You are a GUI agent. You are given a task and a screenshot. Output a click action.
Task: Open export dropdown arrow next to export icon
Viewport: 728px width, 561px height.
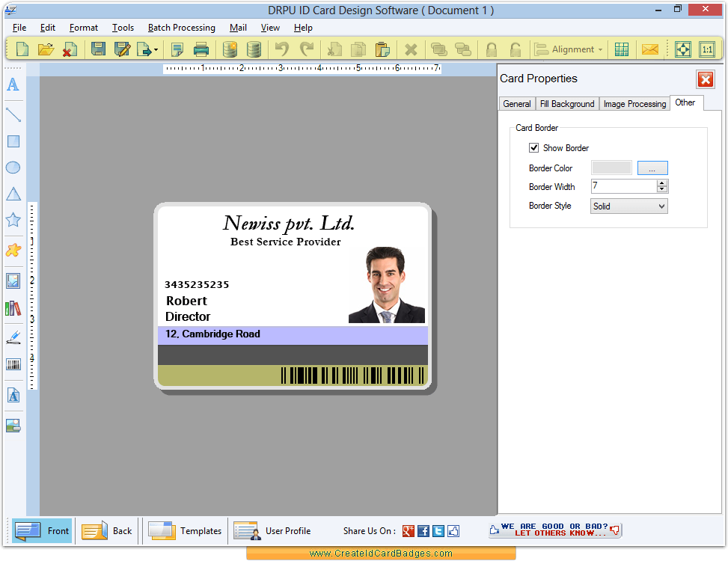(x=156, y=49)
